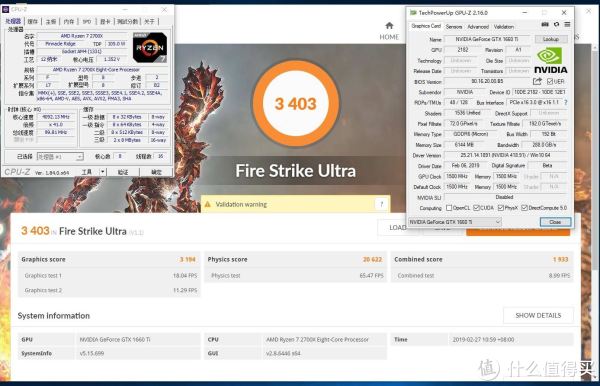Click the SHOW DETAILS button
The width and height of the screenshot is (600, 386).
point(538,316)
